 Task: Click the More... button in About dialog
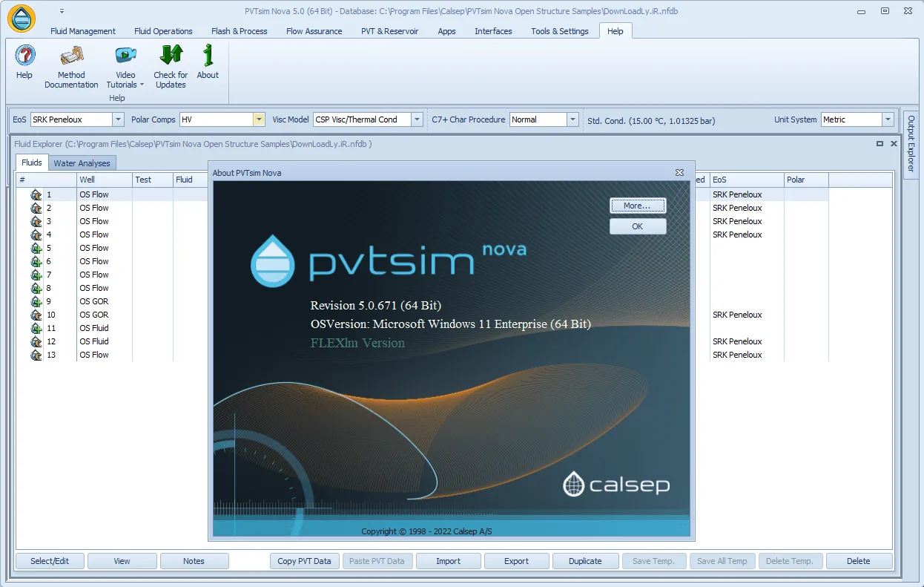tap(638, 206)
